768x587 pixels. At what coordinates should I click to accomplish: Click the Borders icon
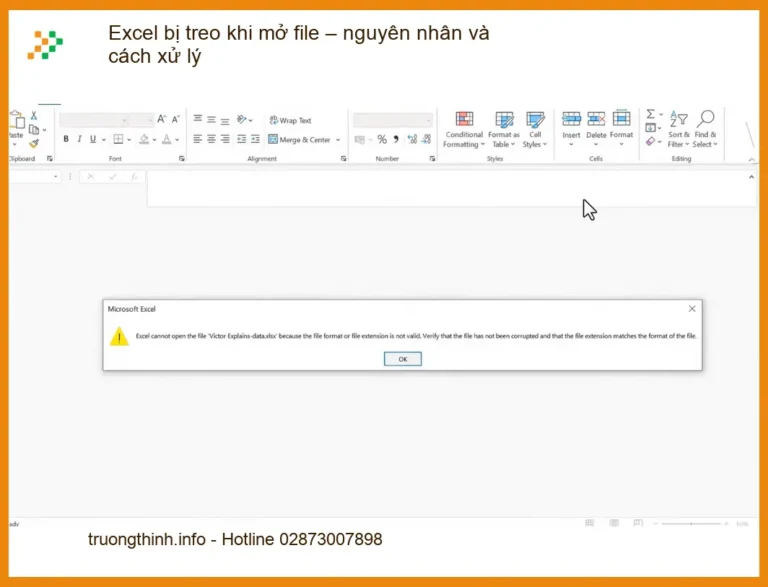coord(118,139)
